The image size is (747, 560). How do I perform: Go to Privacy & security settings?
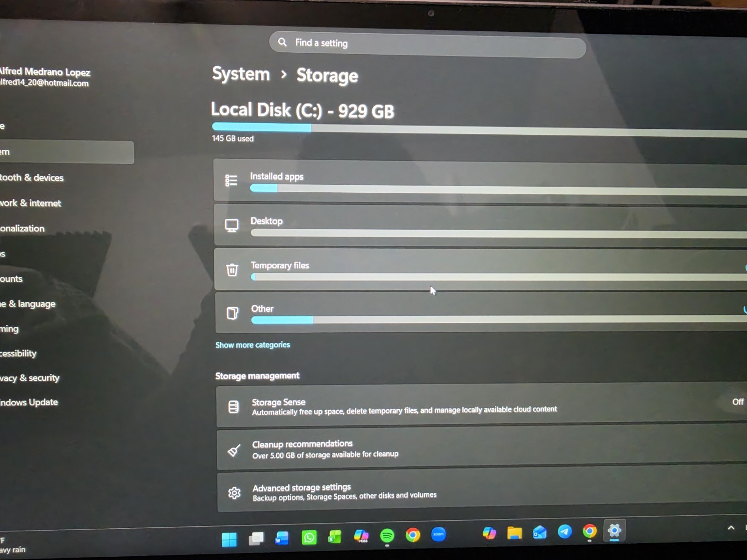coord(30,378)
